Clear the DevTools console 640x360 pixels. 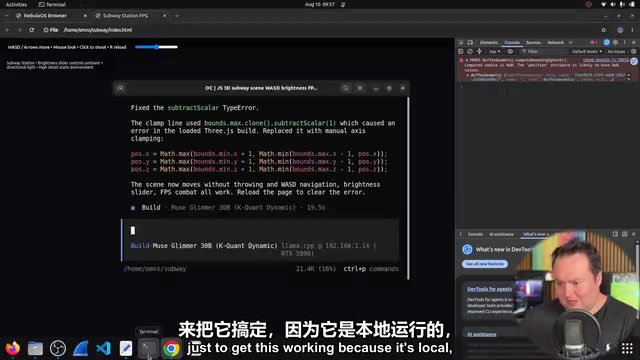[470, 51]
